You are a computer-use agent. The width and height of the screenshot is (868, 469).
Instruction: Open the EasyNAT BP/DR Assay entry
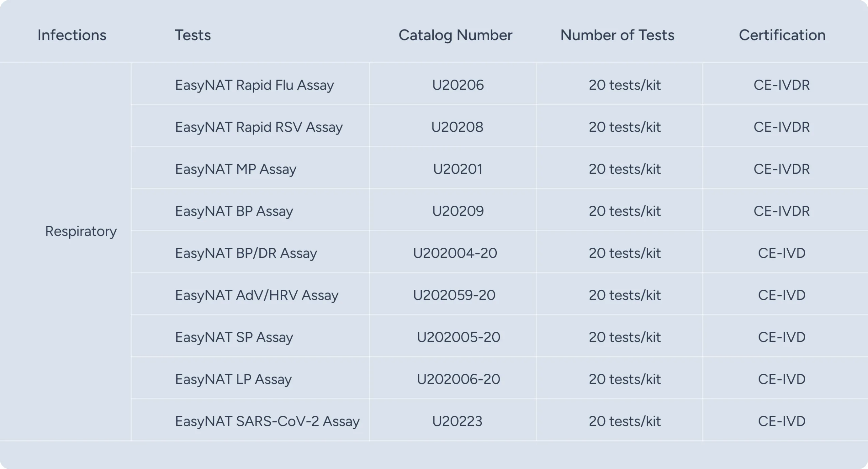(x=246, y=253)
